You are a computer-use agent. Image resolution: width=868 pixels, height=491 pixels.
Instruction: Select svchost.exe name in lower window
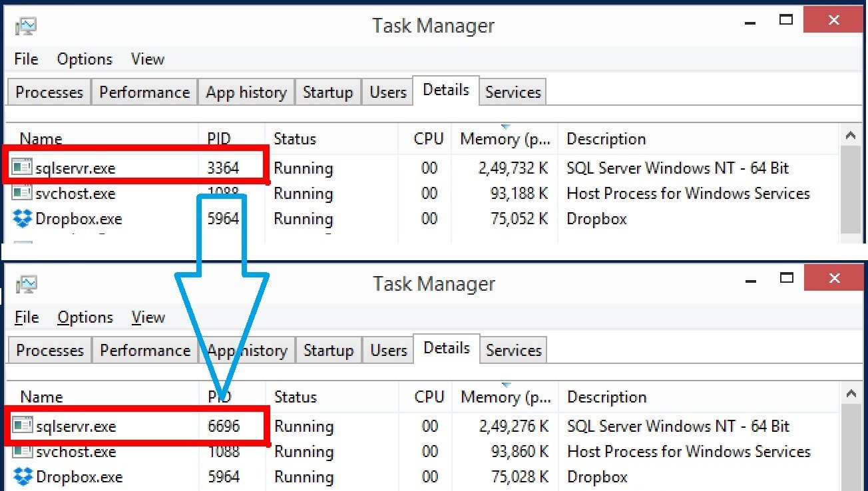coord(76,452)
